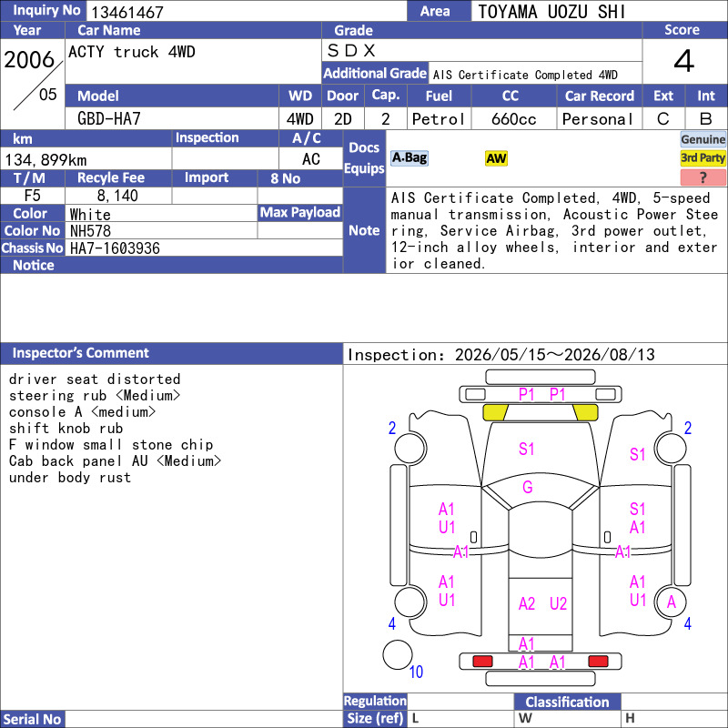
Task: Click the Additional Grade label
Action: tap(375, 74)
